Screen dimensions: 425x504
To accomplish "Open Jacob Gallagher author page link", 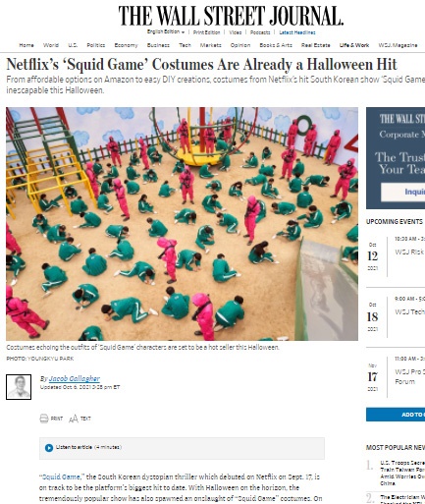I will 75,378.
